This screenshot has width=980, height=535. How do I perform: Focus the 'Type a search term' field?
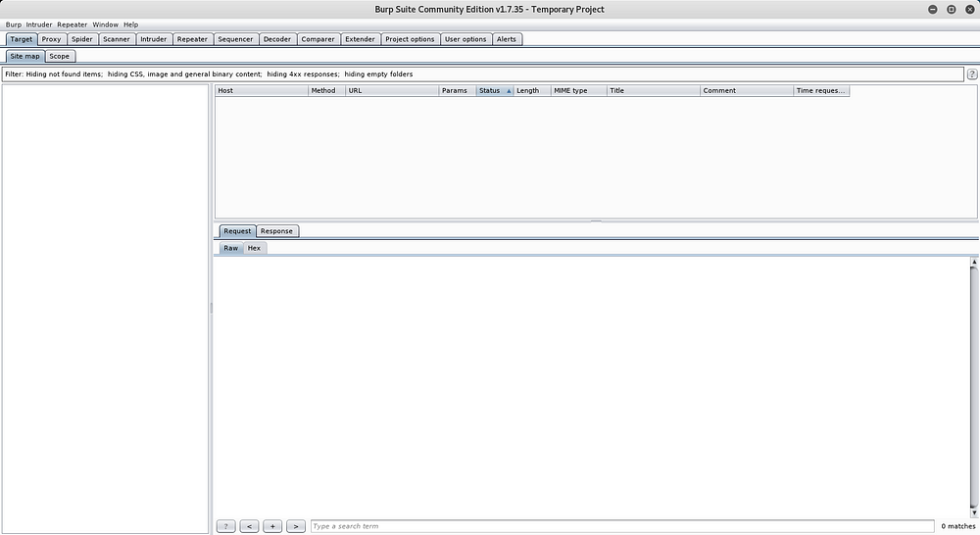click(622, 526)
